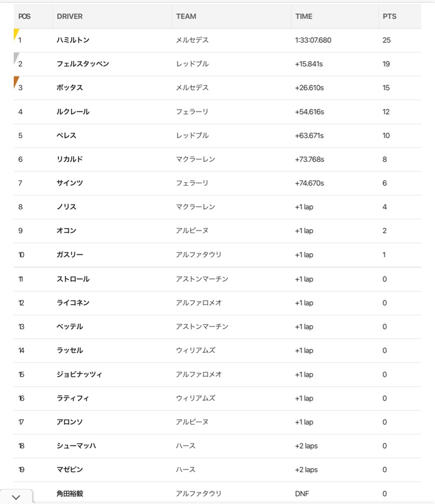Click winning time 1:33:07.680

[313, 40]
